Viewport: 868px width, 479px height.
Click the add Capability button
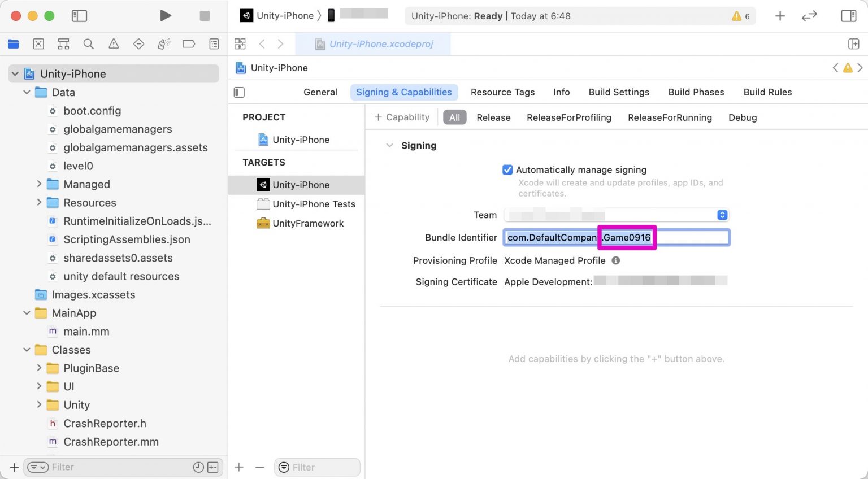click(x=402, y=117)
